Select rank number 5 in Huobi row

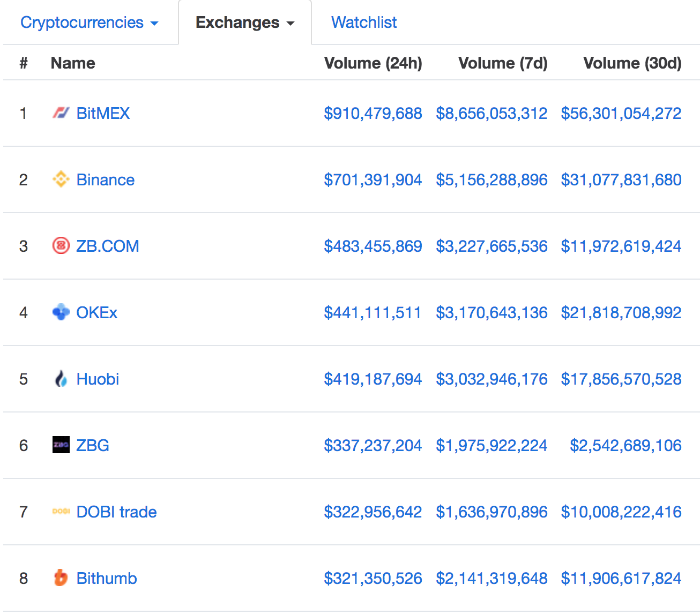pyautogui.click(x=24, y=379)
